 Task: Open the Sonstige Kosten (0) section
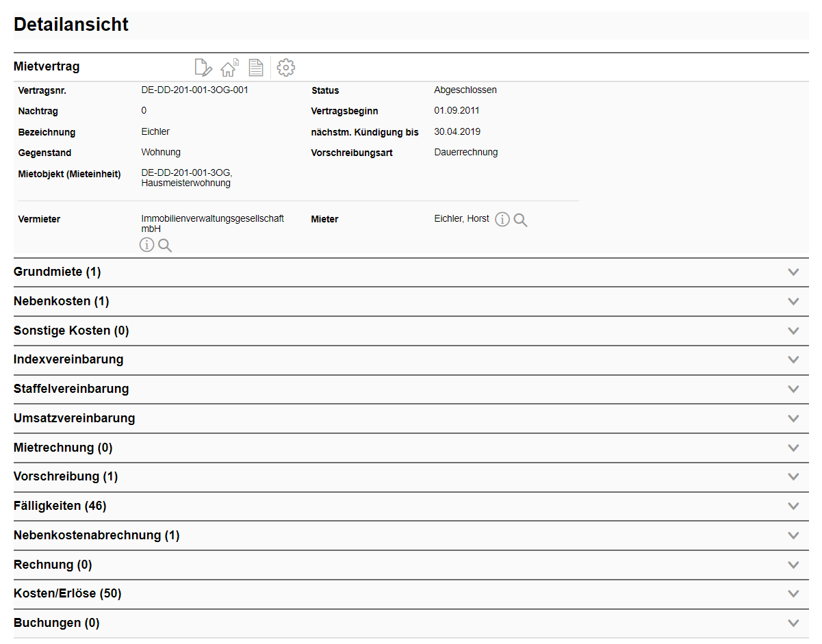pos(793,331)
